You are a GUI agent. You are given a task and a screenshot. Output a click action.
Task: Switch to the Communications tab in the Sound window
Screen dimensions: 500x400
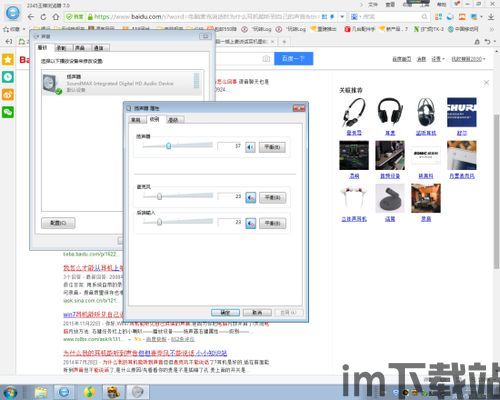pos(99,48)
